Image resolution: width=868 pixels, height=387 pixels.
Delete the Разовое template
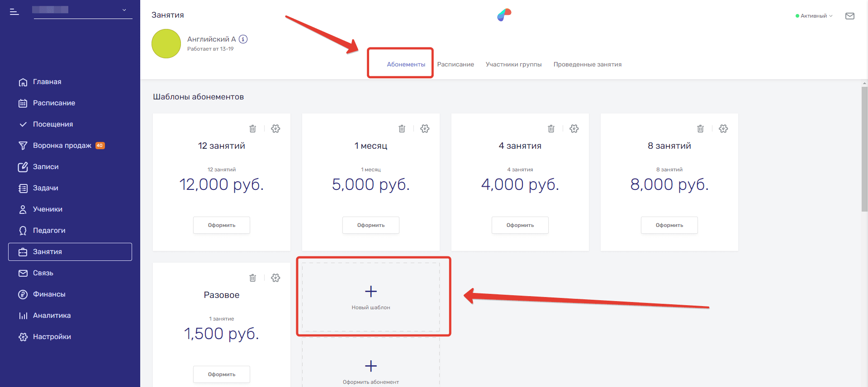tap(252, 278)
